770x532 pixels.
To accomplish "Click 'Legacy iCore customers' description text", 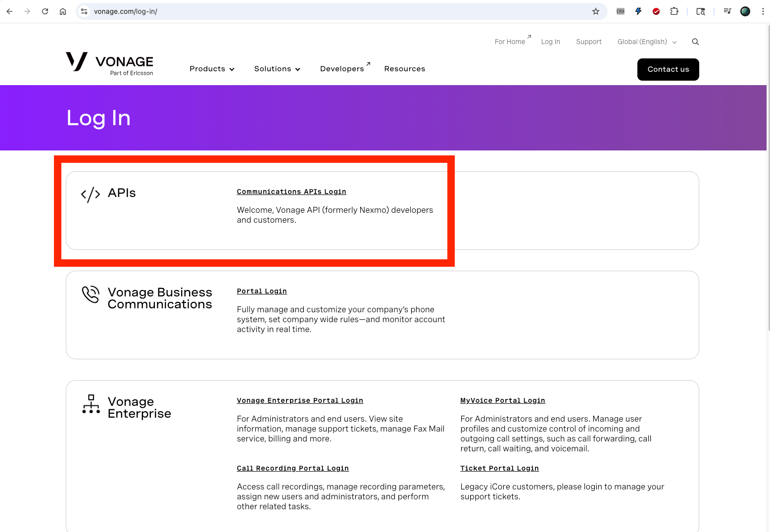I will pos(562,492).
